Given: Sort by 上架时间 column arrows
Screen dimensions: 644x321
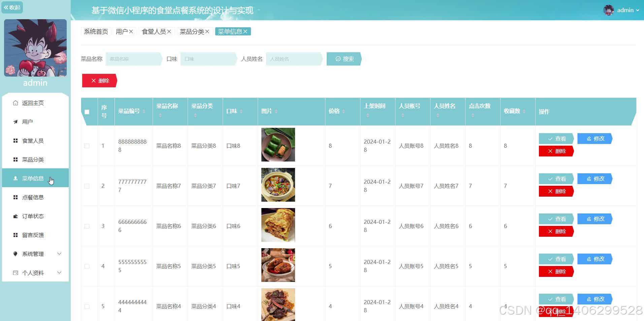Looking at the screenshot, I should coord(368,115).
